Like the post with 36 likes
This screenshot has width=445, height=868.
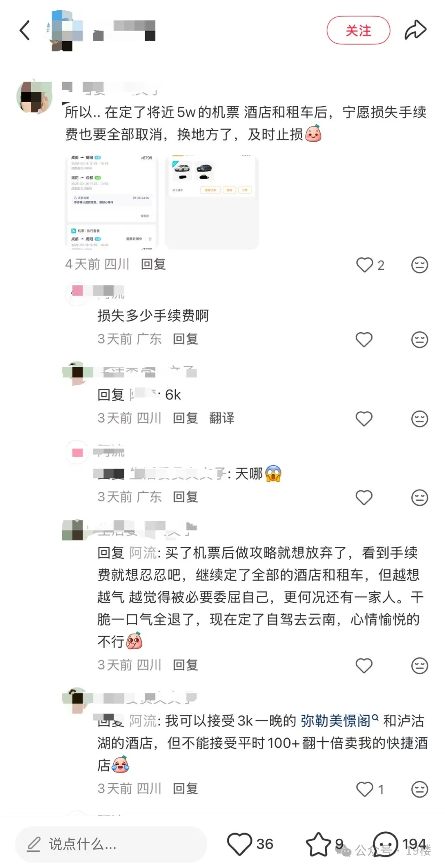(239, 844)
